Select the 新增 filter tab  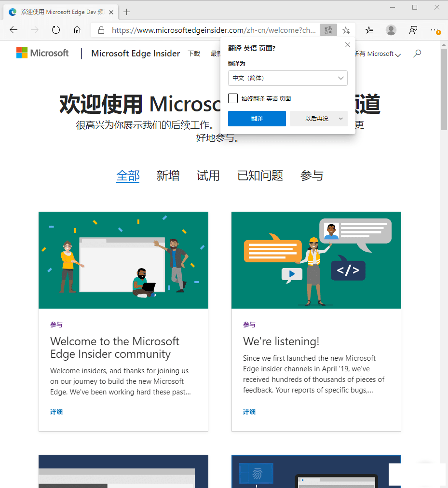168,176
